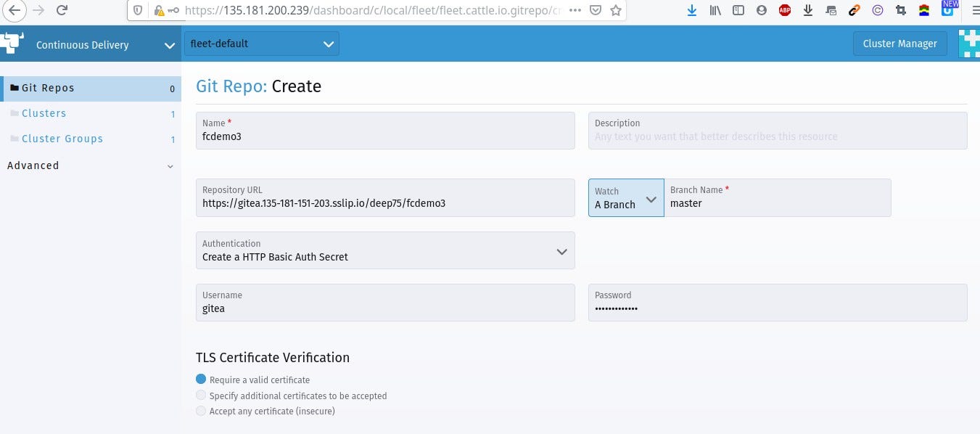
Task: Click the crop screenshot extension icon
Action: 901,11
